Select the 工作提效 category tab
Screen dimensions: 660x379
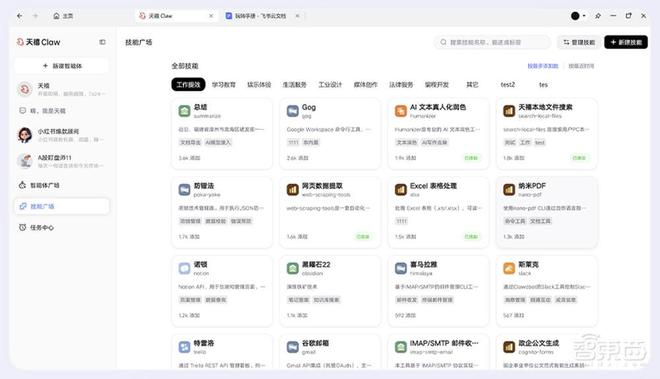(x=188, y=85)
